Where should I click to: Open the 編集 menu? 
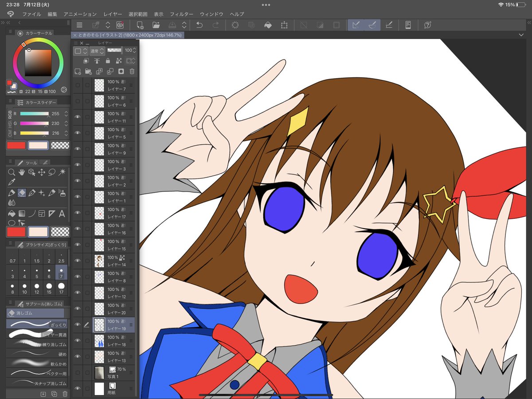[52, 14]
